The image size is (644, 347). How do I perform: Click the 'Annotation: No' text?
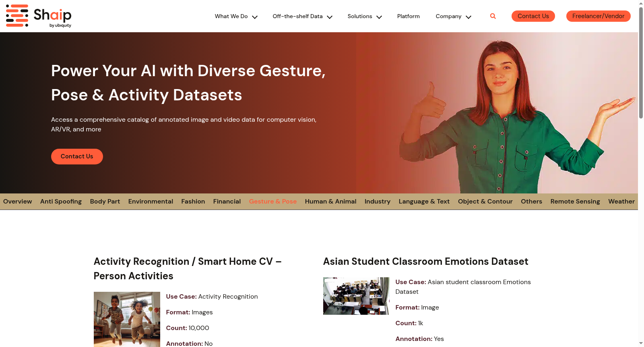point(189,343)
